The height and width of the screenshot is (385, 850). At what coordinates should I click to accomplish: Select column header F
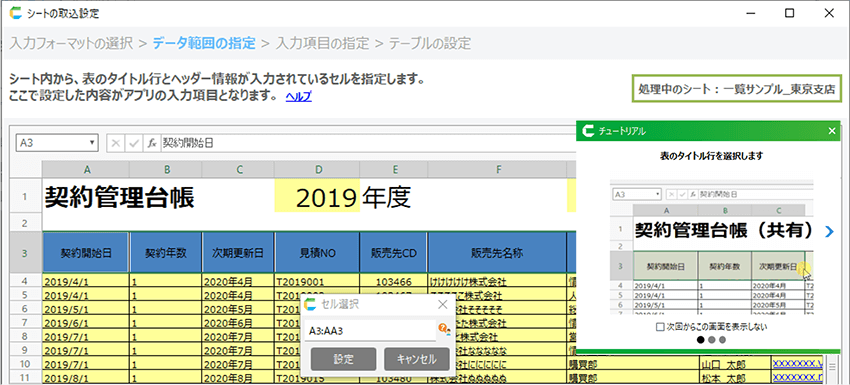[x=497, y=170]
